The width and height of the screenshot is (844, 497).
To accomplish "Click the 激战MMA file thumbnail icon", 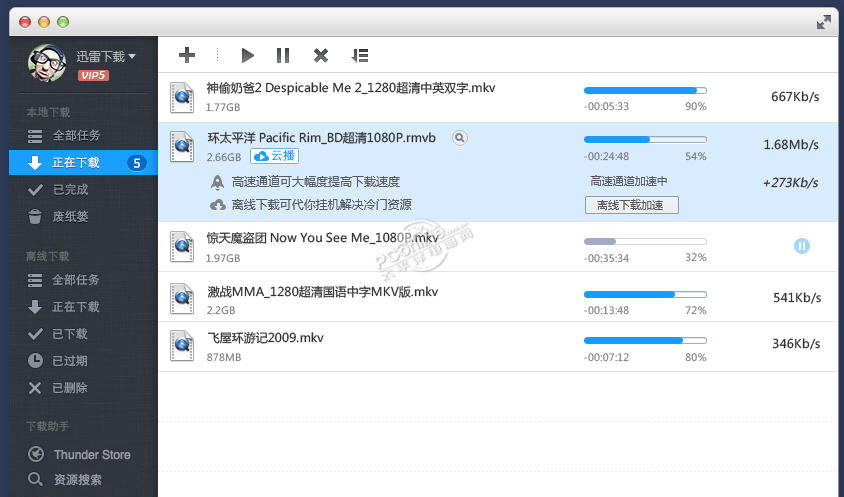I will (x=182, y=298).
